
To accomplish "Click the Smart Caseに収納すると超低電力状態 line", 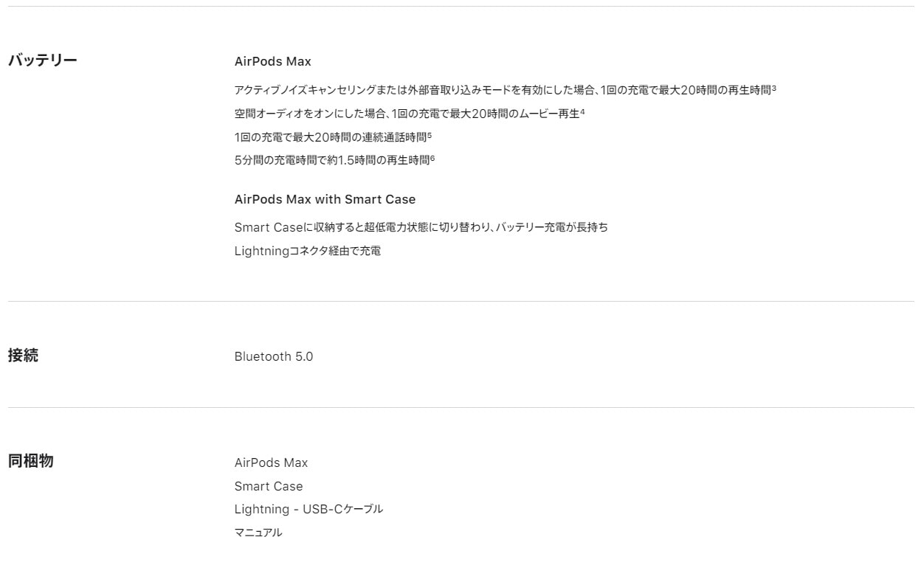I will point(421,228).
